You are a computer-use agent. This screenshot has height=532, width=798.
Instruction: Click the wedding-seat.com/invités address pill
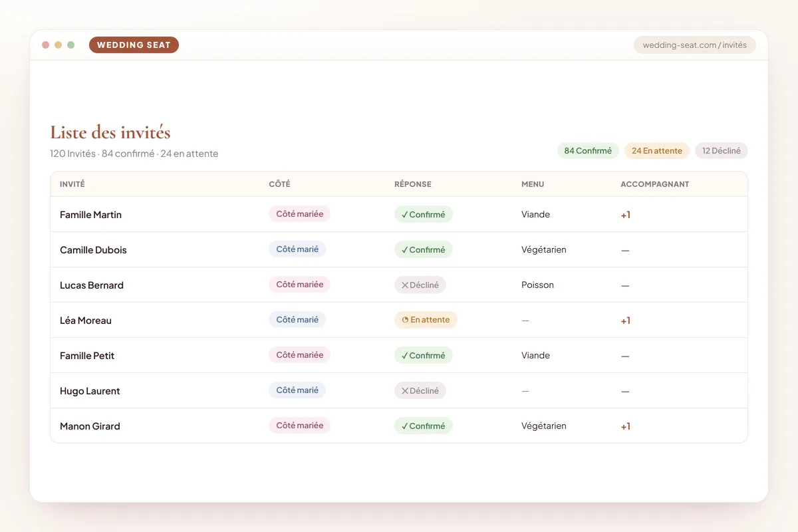click(694, 45)
